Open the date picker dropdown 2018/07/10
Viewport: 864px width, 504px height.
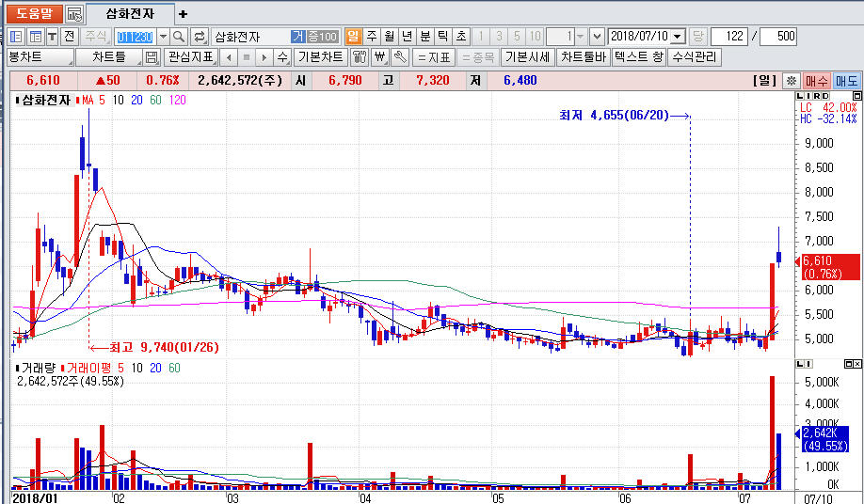pos(678,37)
